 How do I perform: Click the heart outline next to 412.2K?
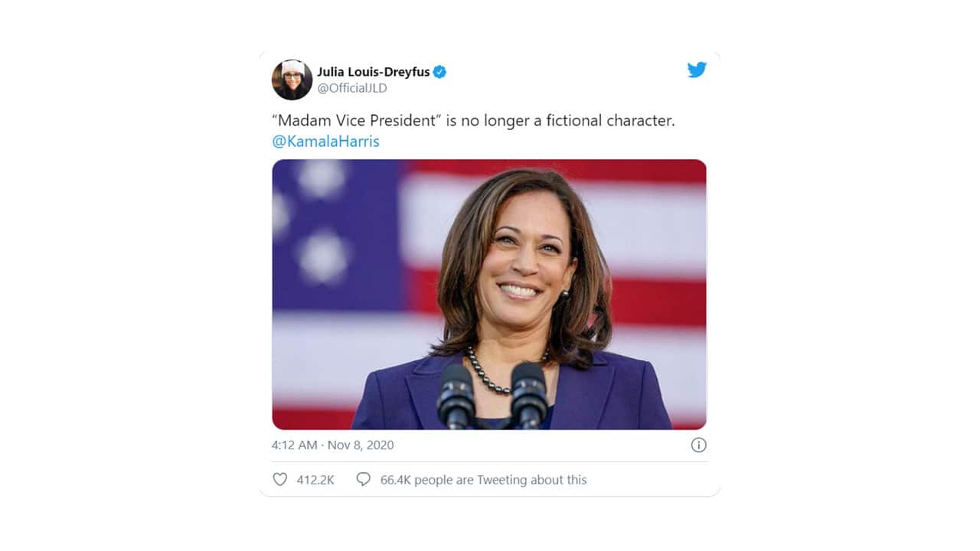pyautogui.click(x=279, y=479)
